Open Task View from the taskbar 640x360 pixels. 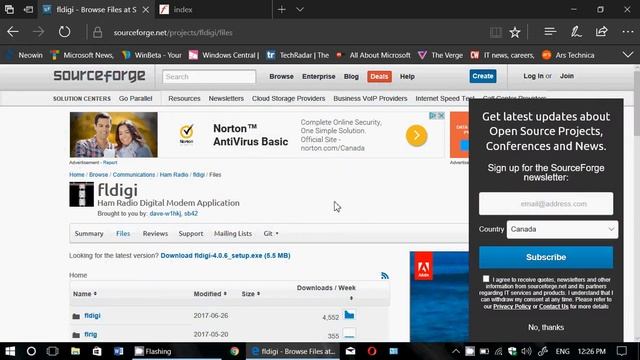53,351
